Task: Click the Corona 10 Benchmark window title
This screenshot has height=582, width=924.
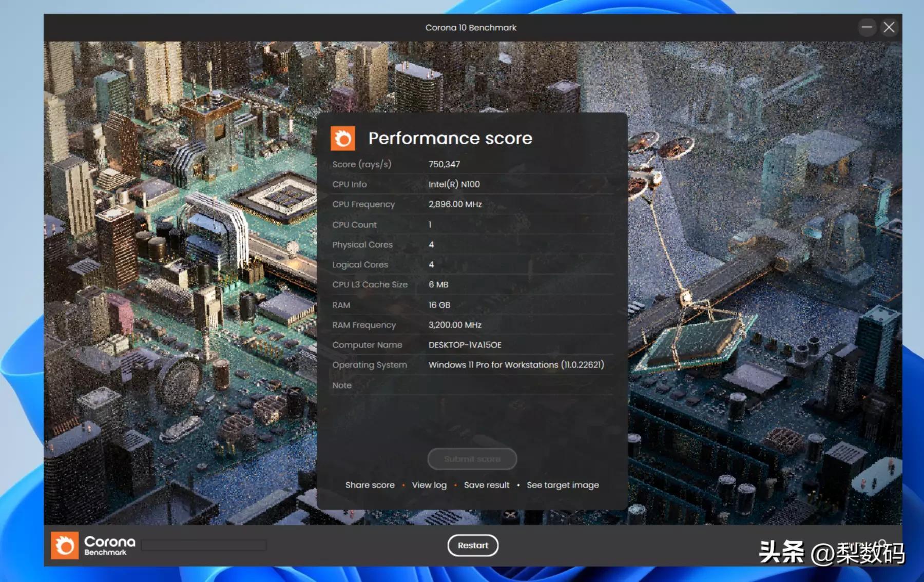Action: click(471, 27)
